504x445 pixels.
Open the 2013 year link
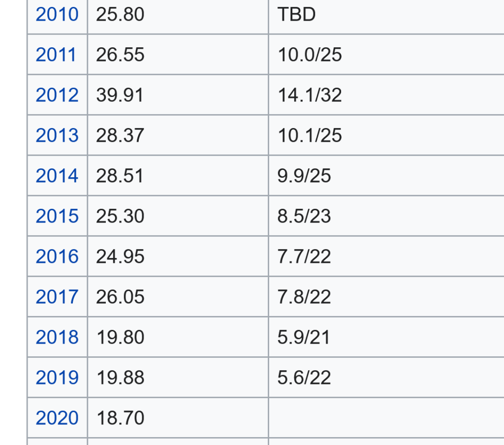(57, 135)
